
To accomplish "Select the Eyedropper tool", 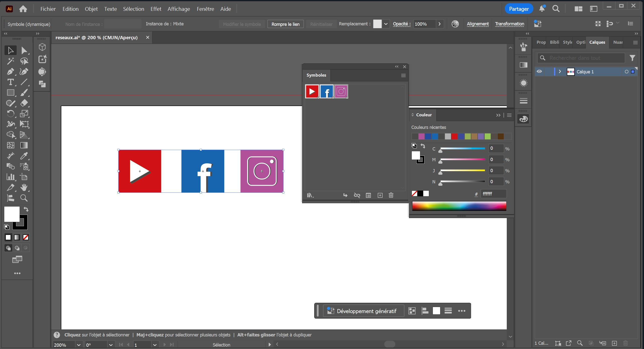I will (24, 156).
